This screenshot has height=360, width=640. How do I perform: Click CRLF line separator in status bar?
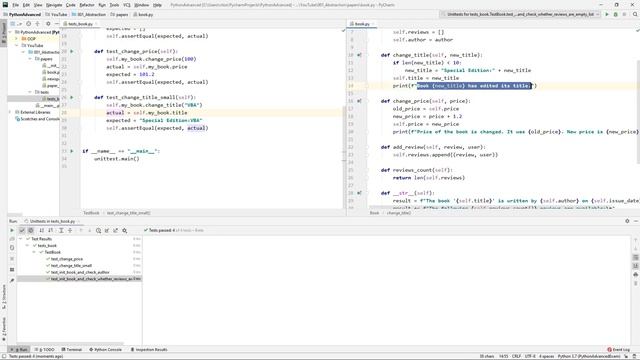click(516, 356)
